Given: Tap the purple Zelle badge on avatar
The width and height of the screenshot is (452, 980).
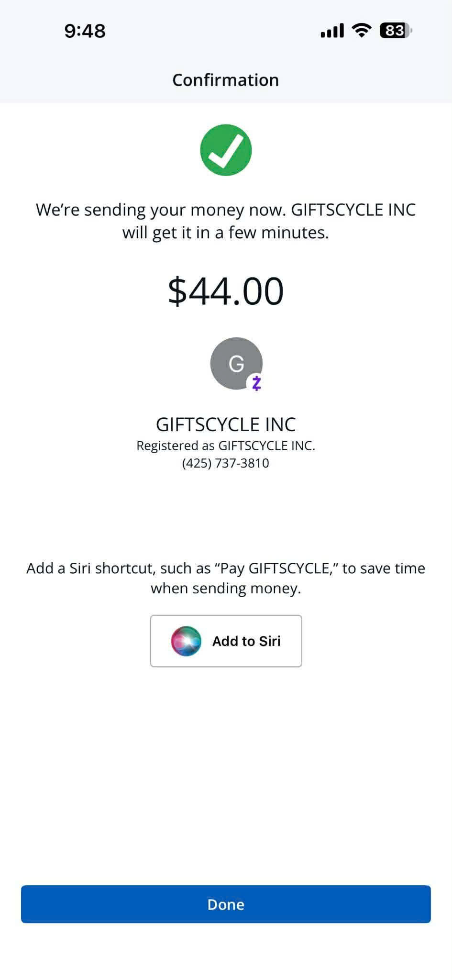Looking at the screenshot, I should (x=256, y=383).
